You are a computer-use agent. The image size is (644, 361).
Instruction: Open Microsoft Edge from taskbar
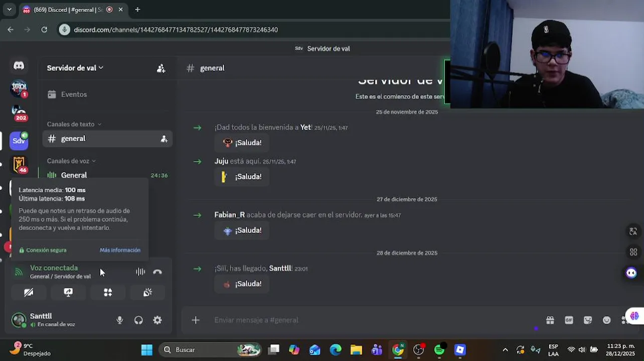(x=336, y=350)
